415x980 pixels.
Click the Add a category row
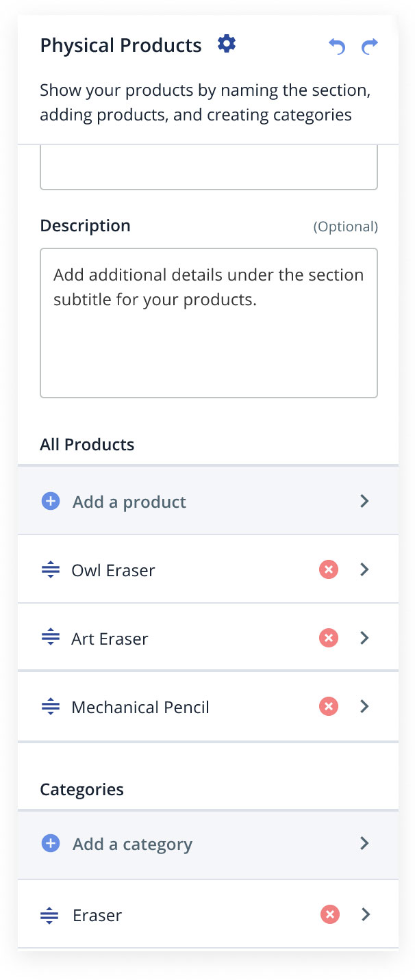coord(208,845)
